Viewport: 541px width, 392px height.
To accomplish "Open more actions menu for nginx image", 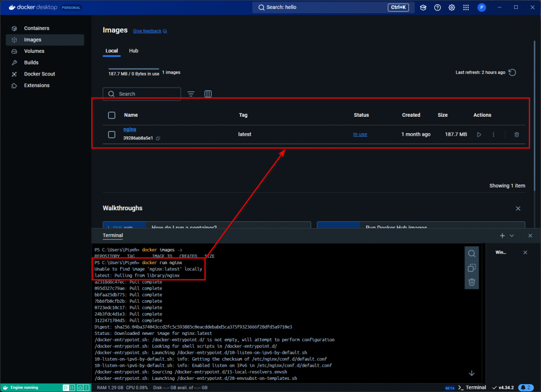I will click(493, 135).
